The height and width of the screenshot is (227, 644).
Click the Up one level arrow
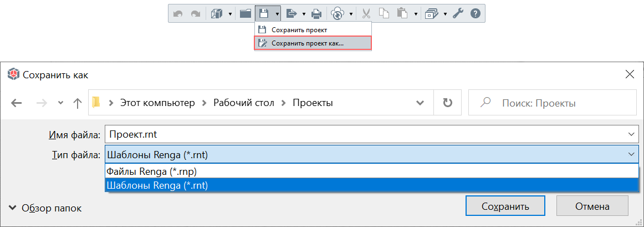(77, 103)
